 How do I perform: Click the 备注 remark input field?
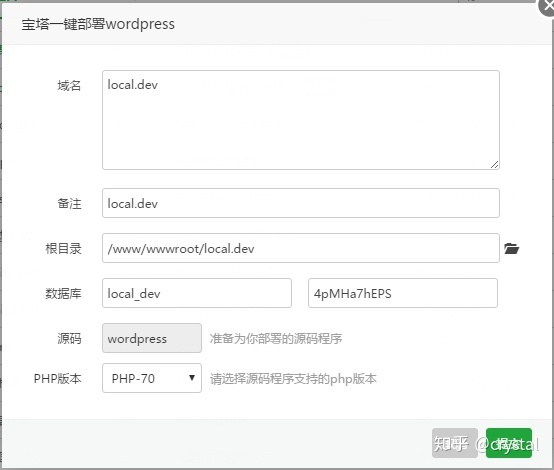click(x=301, y=203)
